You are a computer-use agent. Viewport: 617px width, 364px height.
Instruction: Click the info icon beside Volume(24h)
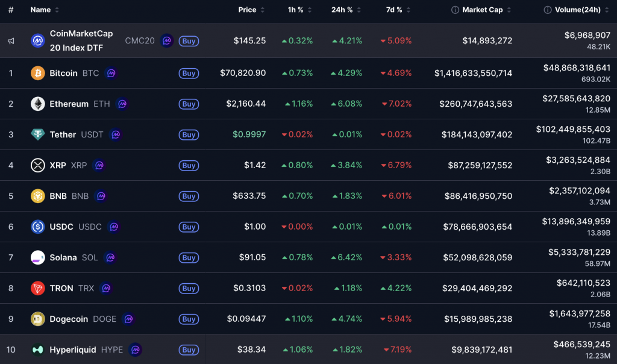[548, 10]
